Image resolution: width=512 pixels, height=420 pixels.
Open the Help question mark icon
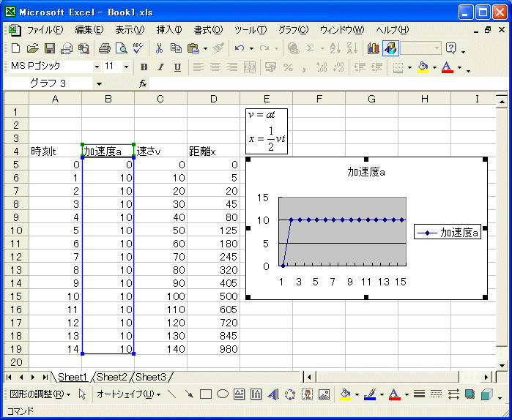click(x=451, y=48)
